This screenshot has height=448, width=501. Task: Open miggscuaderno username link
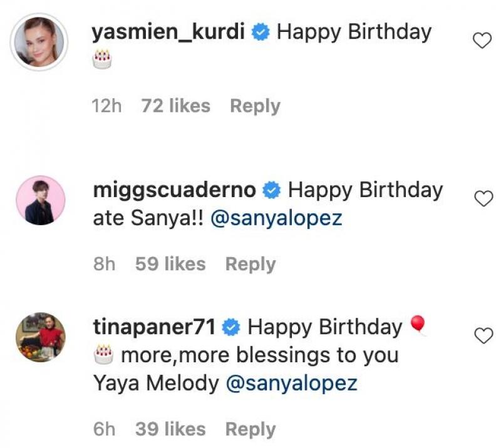(175, 190)
